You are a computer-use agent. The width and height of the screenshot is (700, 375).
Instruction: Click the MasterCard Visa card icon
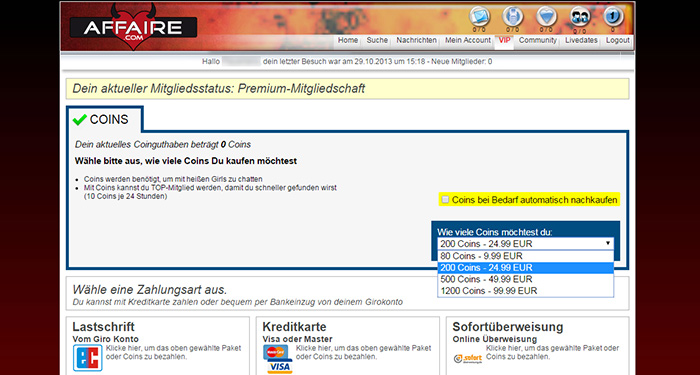(x=277, y=358)
